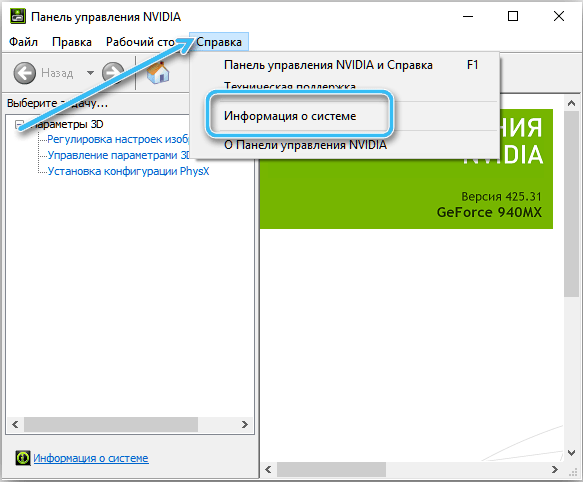Click the right pane vertical scroll down arrow

[571, 452]
